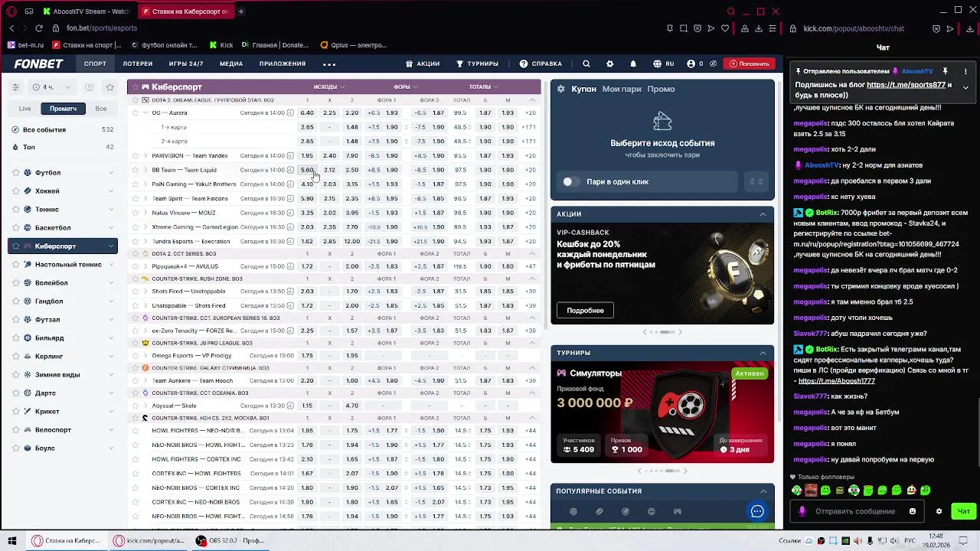Open the ИСХОДЫ column dropdown
980x551 pixels.
pyautogui.click(x=329, y=87)
